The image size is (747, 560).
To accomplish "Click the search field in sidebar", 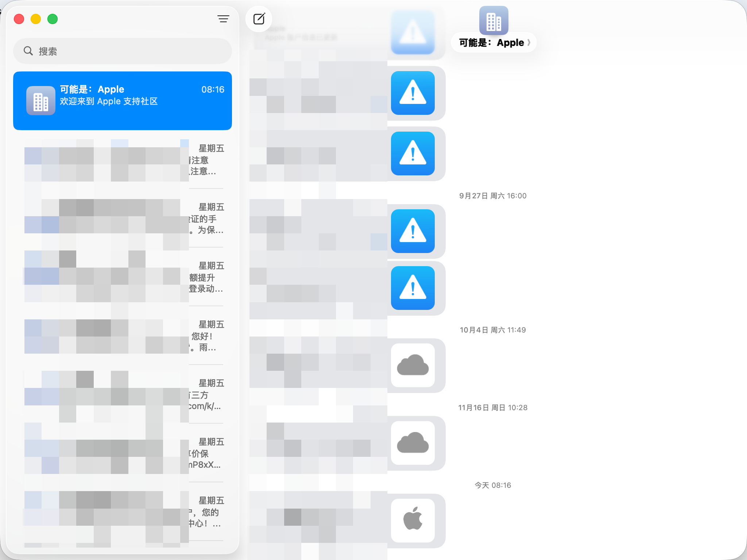I will pos(123,51).
